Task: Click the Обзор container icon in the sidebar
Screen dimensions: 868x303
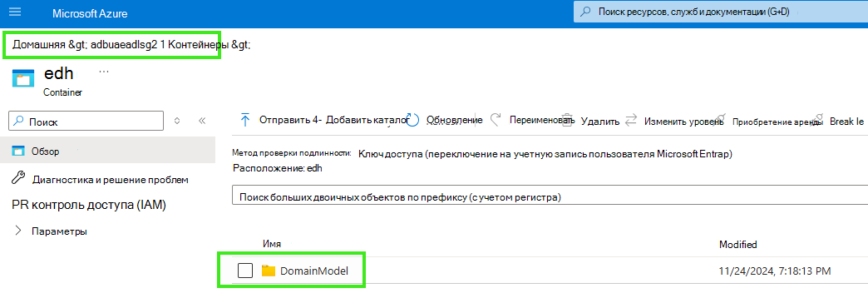Action: pos(19,151)
